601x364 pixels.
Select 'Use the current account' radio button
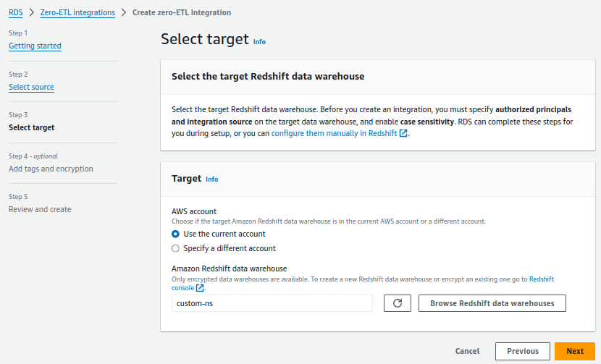(x=175, y=234)
